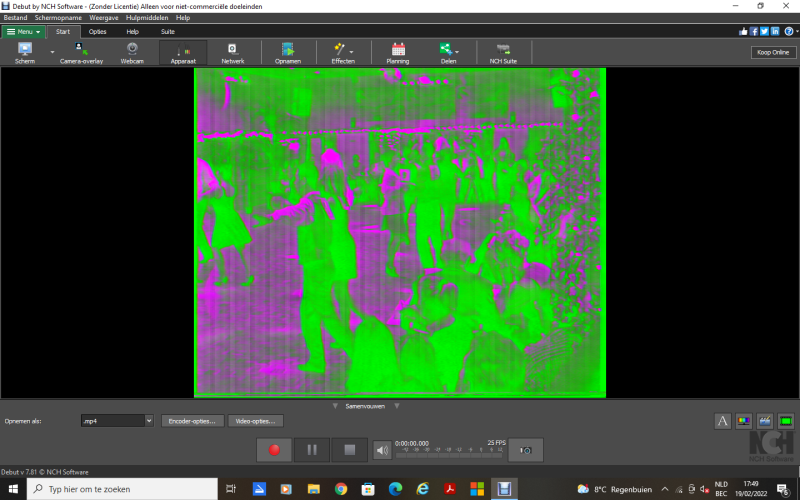The image size is (800, 500).
Task: Toggle the green screen effect icon
Action: (x=786, y=421)
